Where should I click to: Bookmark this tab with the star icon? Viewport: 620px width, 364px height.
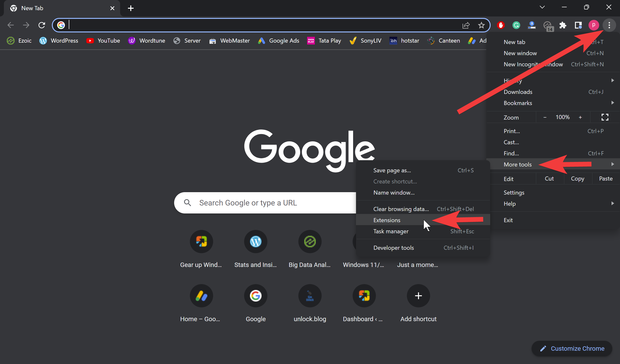pyautogui.click(x=481, y=25)
